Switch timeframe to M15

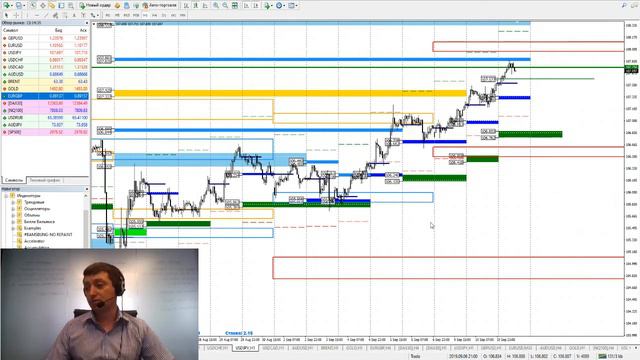pos(127,15)
